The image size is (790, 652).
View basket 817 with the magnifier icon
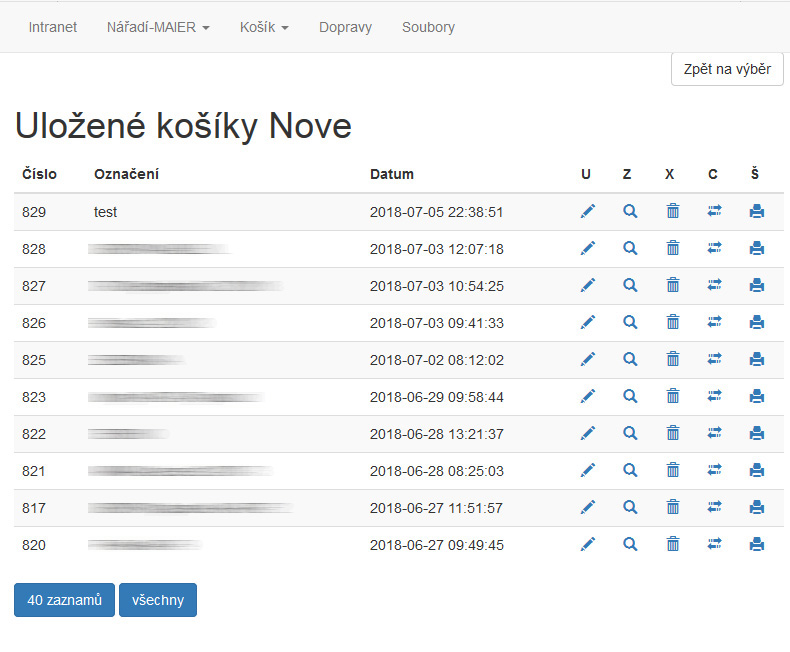click(630, 508)
